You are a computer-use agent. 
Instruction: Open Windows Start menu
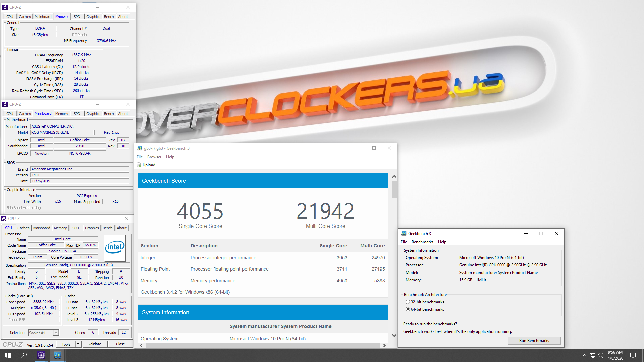click(x=8, y=355)
